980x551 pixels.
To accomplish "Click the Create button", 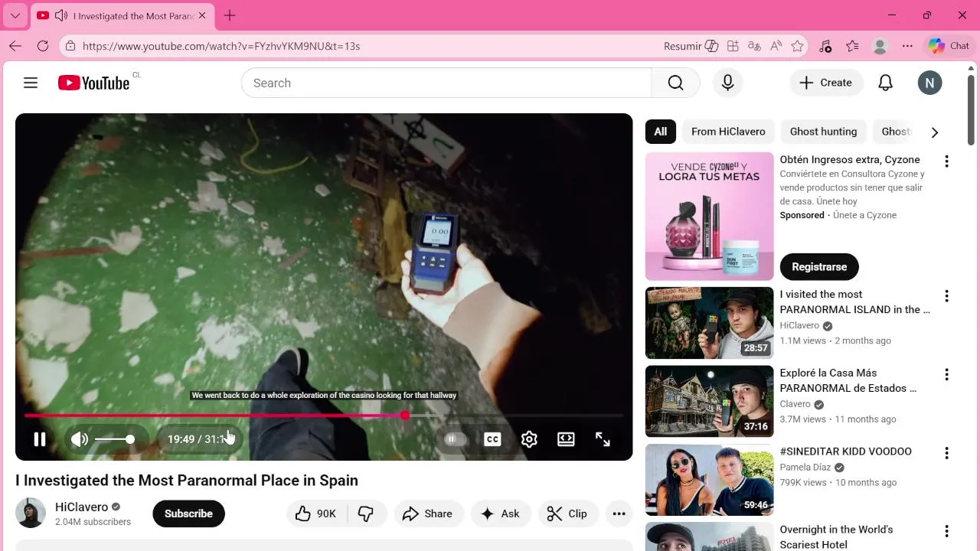I will (x=826, y=83).
